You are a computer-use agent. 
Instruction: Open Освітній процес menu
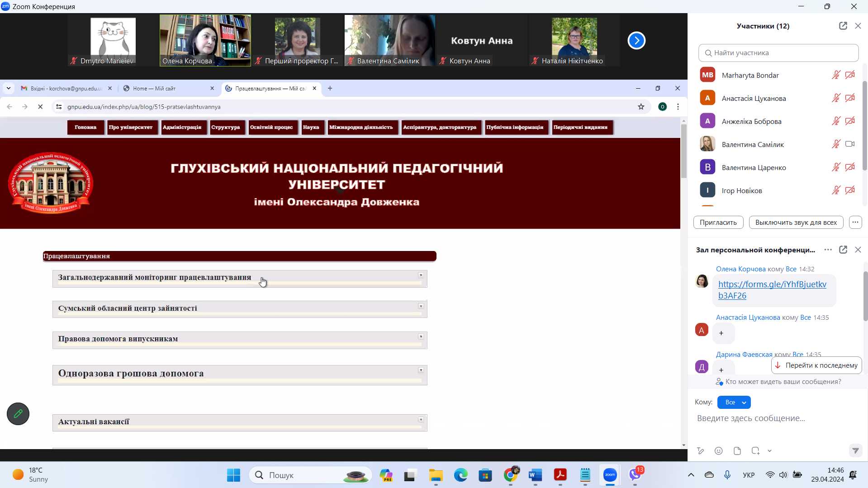click(273, 127)
